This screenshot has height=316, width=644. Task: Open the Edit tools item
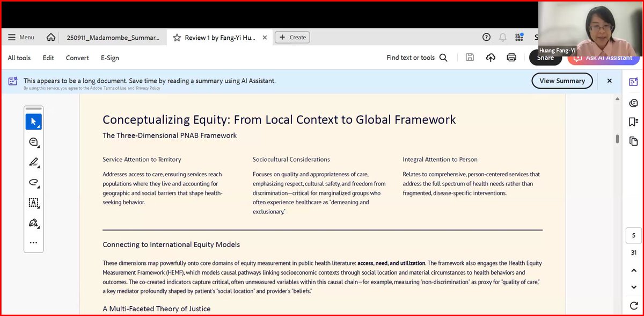point(48,58)
